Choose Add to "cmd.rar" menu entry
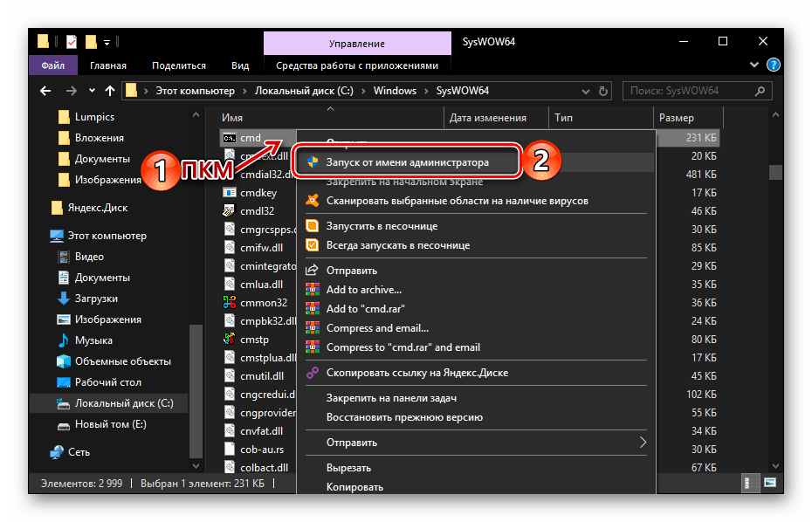This screenshot has width=812, height=522. click(x=366, y=309)
